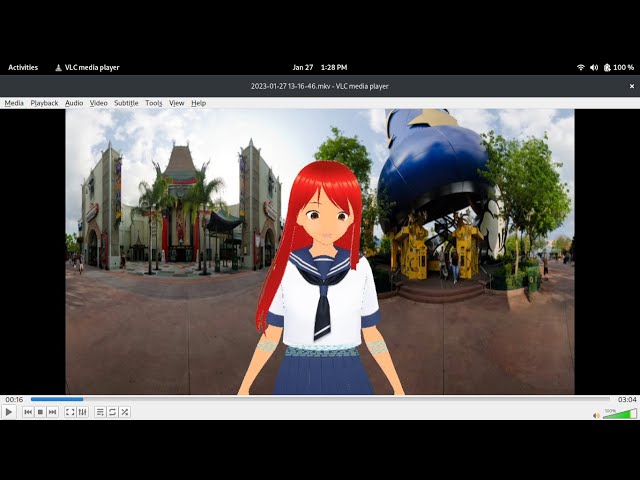Adjust the green volume slider
The height and width of the screenshot is (480, 640).
coord(619,414)
